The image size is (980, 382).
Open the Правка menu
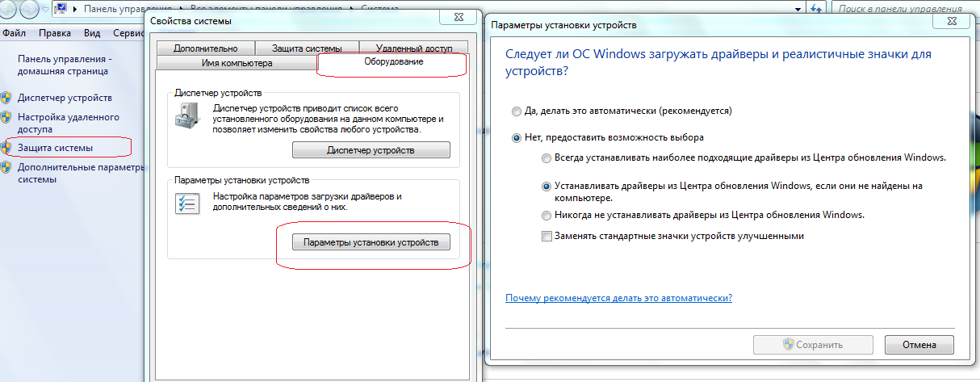55,33
